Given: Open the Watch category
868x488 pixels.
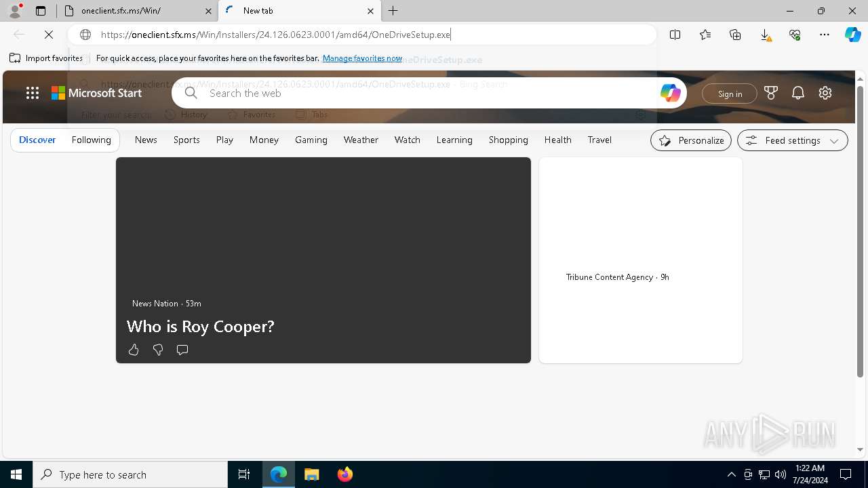Looking at the screenshot, I should (408, 140).
